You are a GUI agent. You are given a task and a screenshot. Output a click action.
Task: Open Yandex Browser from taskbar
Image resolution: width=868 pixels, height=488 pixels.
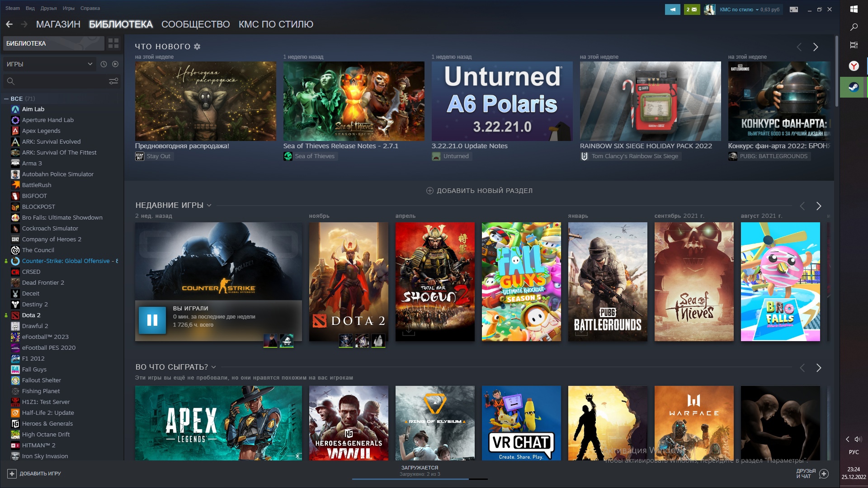pos(854,66)
